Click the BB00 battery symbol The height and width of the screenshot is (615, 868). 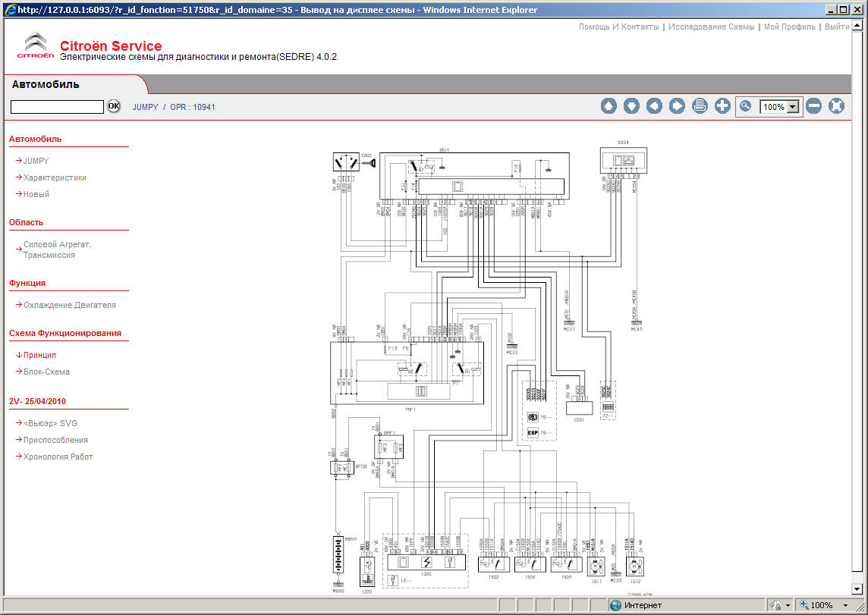(x=338, y=554)
